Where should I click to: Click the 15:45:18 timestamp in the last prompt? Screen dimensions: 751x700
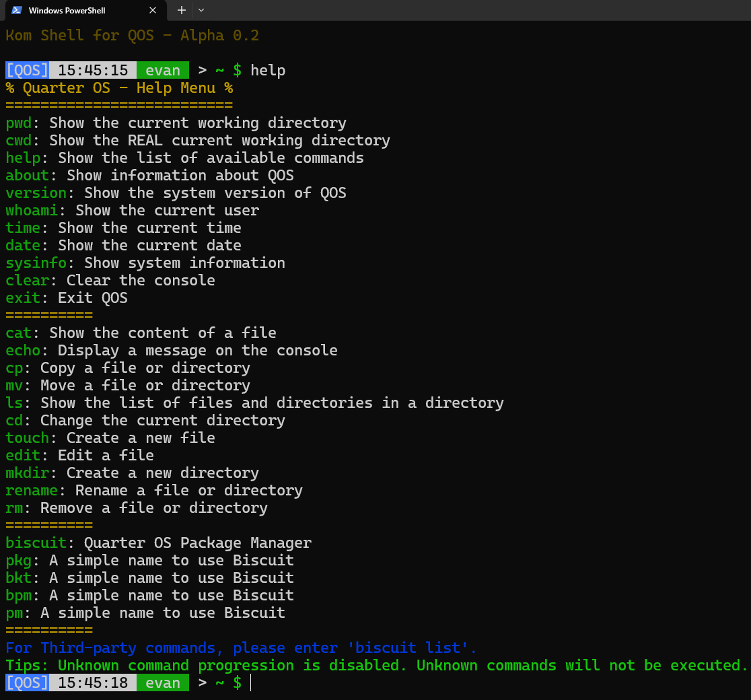pyautogui.click(x=93, y=682)
